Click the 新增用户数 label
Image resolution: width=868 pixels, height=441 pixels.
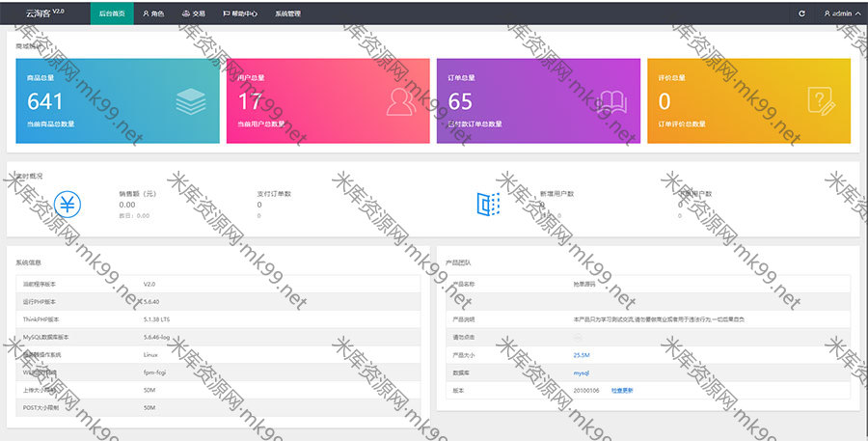556,194
